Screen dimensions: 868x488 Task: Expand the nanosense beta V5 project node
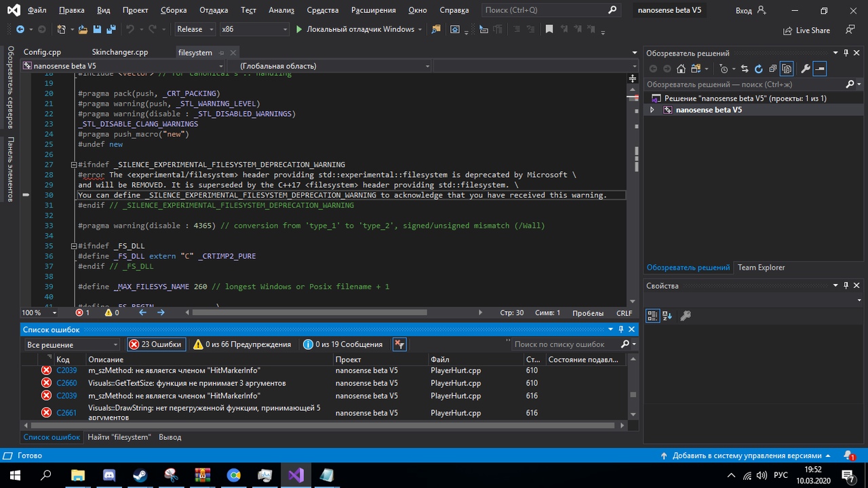click(x=652, y=110)
